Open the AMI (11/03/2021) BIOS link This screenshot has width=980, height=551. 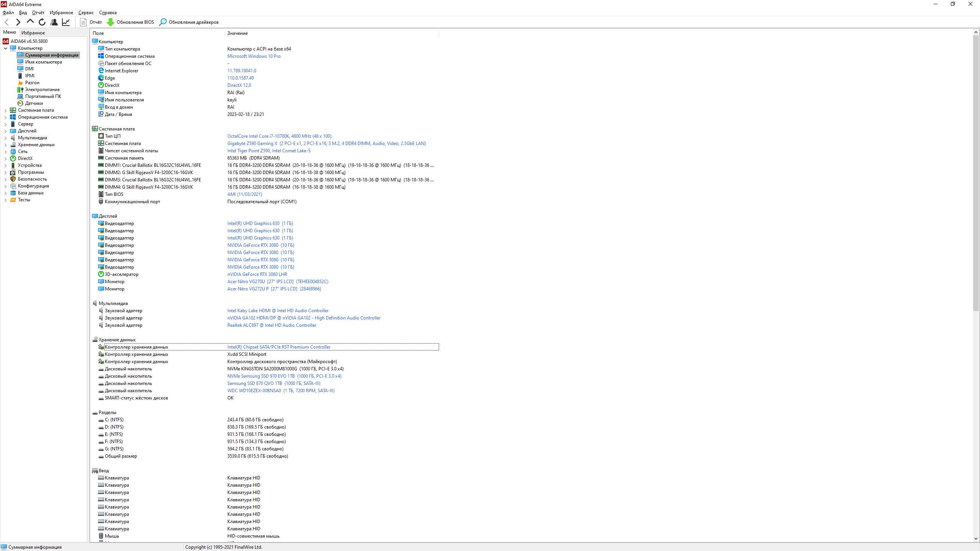245,194
